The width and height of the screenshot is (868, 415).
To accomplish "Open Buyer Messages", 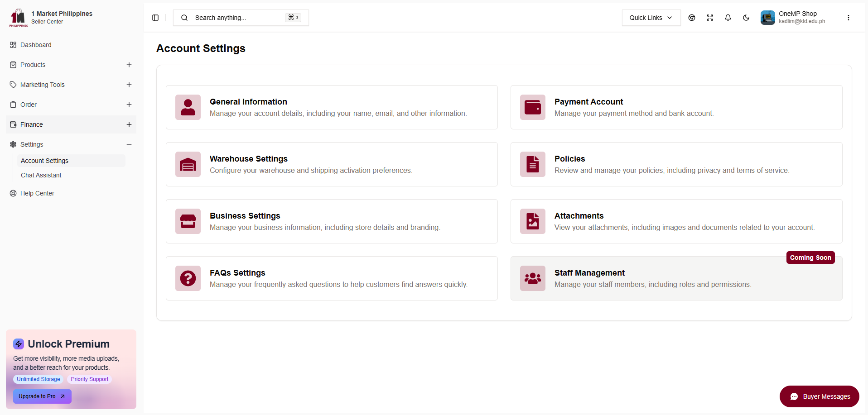I will point(819,396).
